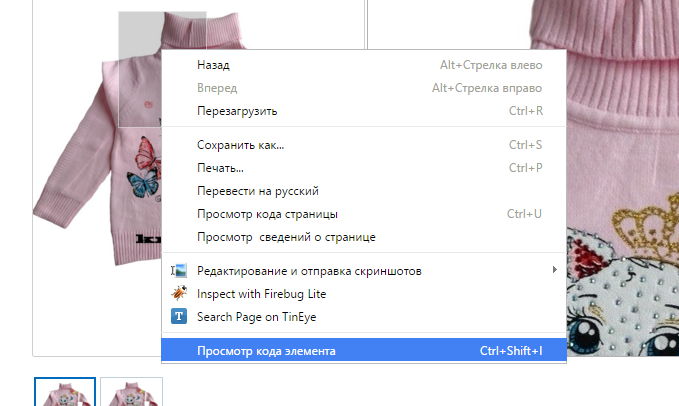Open 'Редактирование и отправка скриншотов' entry
The image size is (679, 406).
[309, 271]
